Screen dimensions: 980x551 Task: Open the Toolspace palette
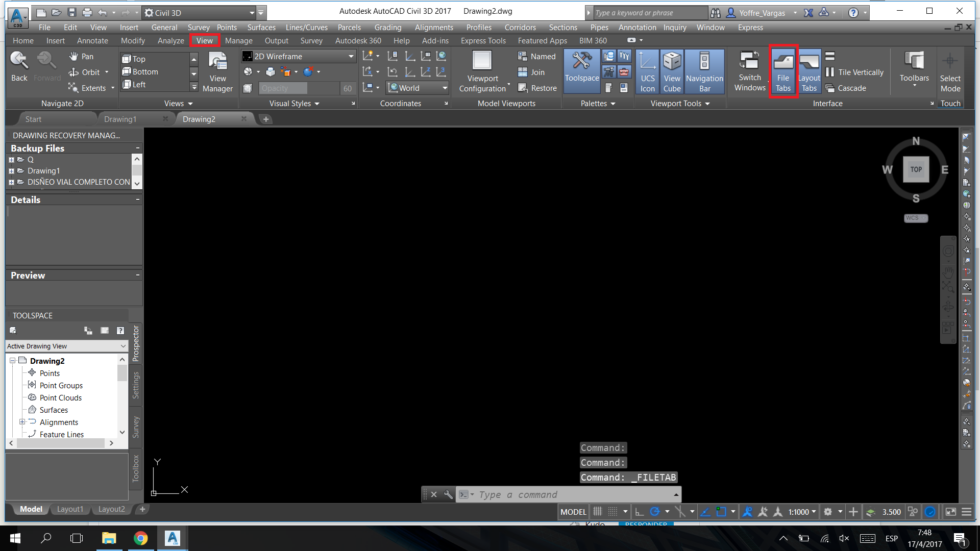tap(582, 71)
